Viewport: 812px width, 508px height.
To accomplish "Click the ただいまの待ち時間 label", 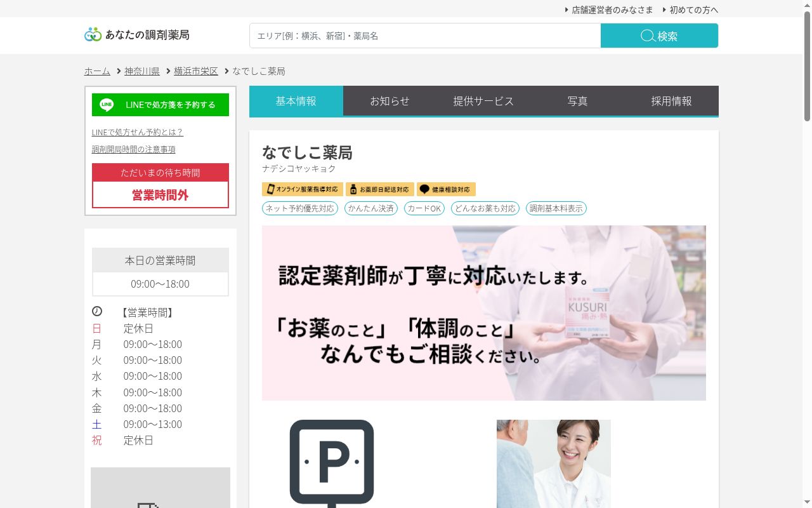I will (x=160, y=173).
